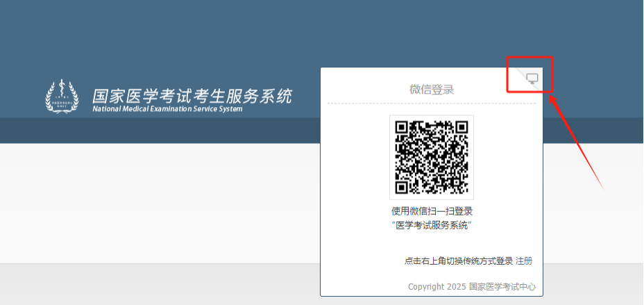644x305 pixels.
Task: Click the word 国家医学考试中心 in the footer
Action: point(502,287)
